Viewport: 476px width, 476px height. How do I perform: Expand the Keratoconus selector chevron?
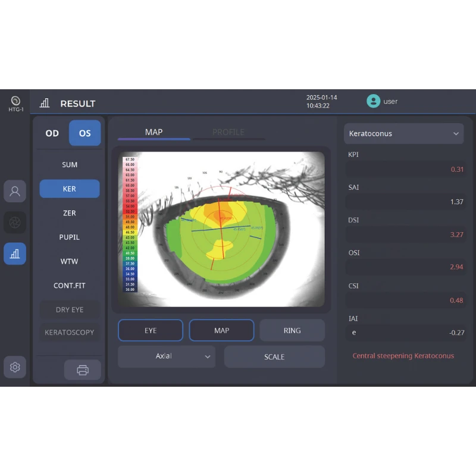coord(456,133)
